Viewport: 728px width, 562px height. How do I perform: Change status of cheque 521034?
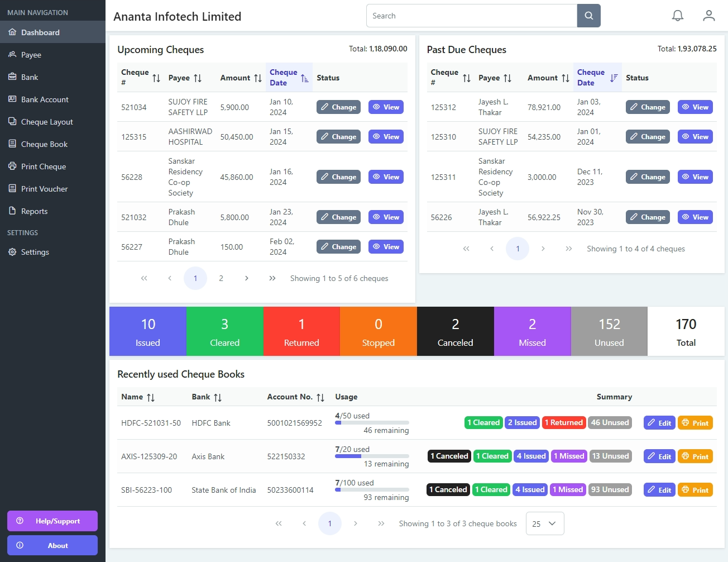point(338,107)
